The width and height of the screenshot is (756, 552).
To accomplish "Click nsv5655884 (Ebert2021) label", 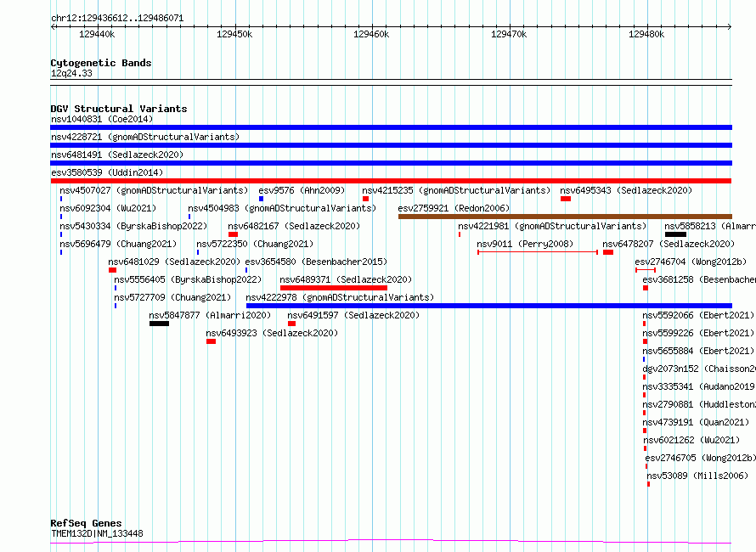I will [698, 351].
